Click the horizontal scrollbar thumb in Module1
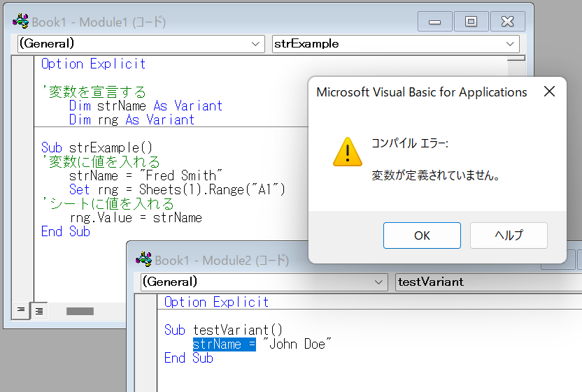 (80, 311)
